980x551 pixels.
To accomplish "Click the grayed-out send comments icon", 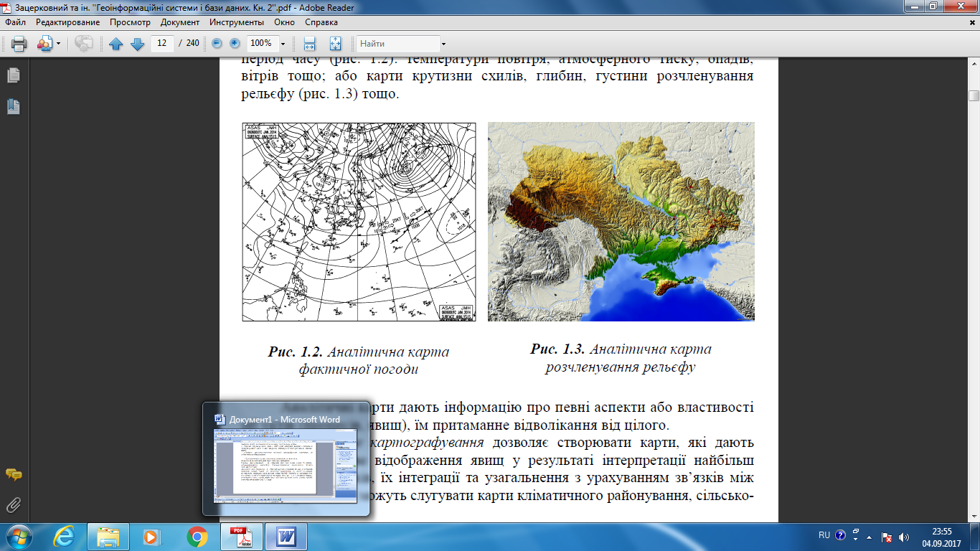I will tap(84, 44).
